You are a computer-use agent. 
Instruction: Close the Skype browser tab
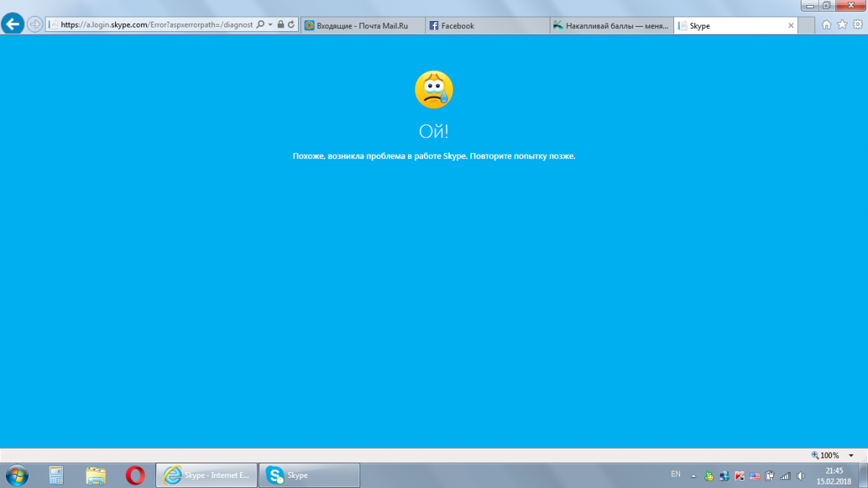pos(791,25)
